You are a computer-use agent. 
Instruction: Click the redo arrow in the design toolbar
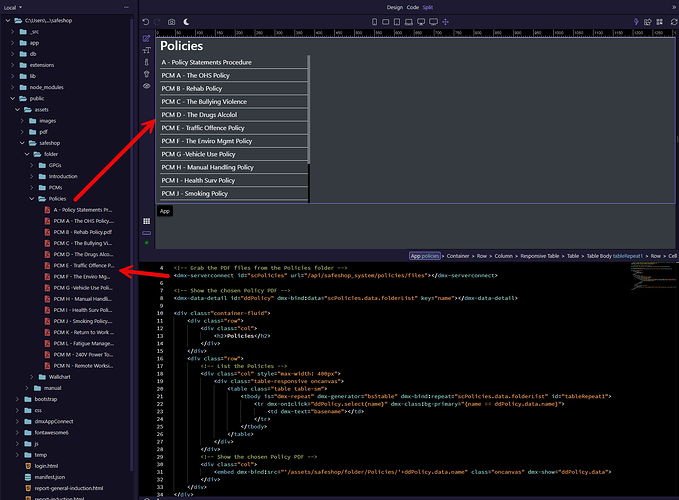pos(157,22)
